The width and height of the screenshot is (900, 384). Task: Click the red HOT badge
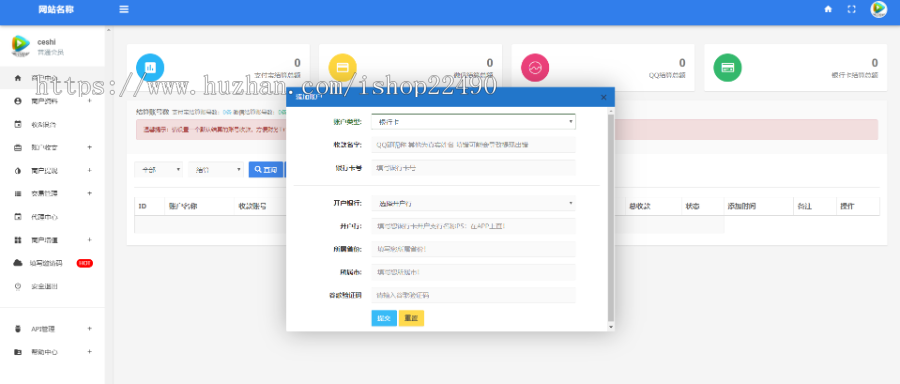click(85, 263)
